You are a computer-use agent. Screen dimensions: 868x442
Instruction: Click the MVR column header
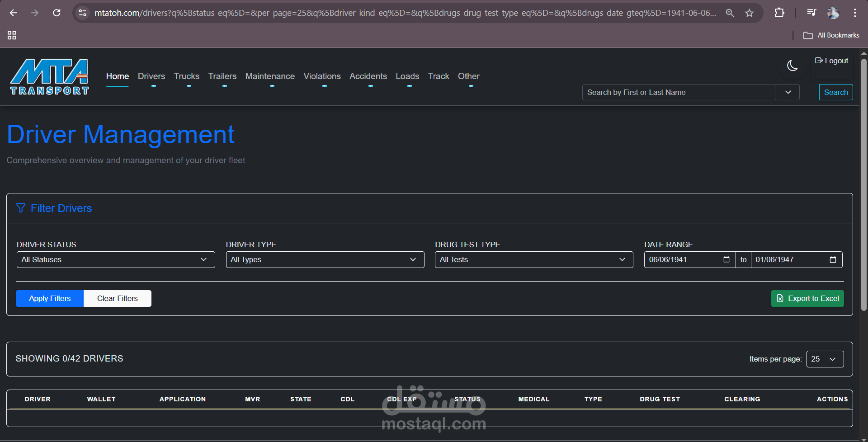click(x=253, y=399)
